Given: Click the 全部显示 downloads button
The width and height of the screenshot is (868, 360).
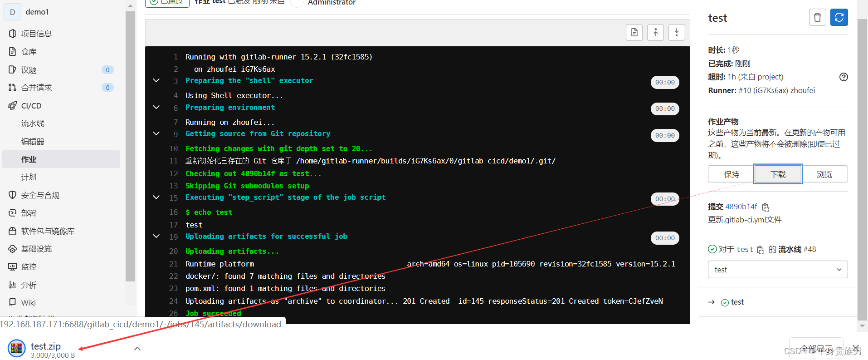Looking at the screenshot, I should coord(816,349).
